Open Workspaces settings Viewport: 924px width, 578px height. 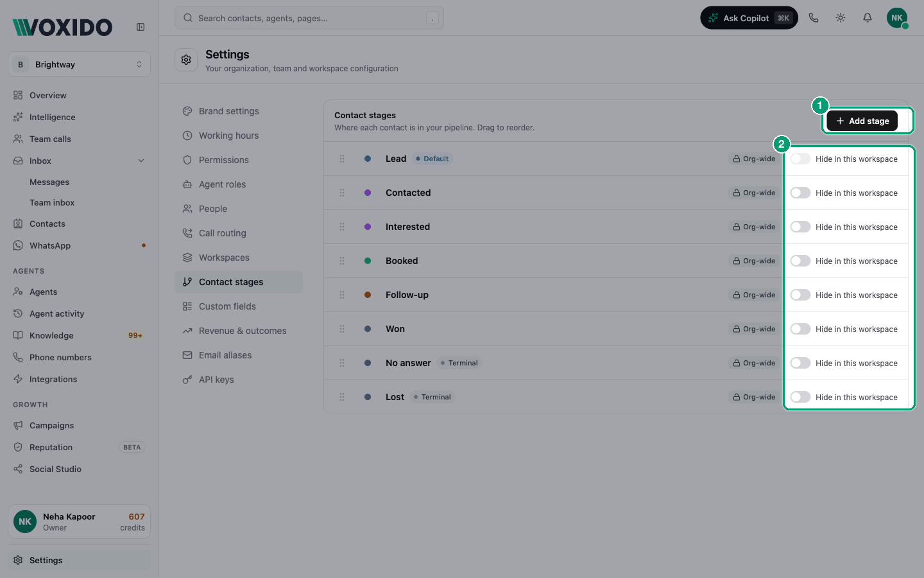click(239, 258)
